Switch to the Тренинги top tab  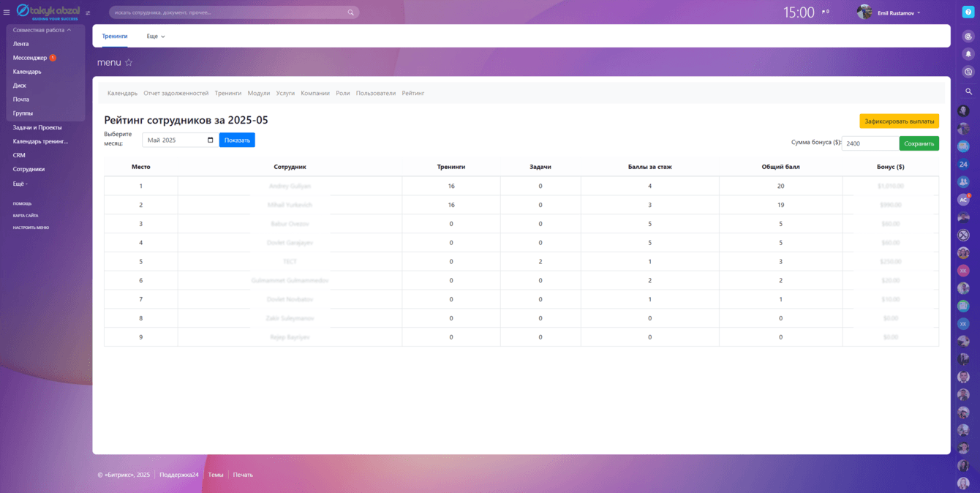(115, 36)
